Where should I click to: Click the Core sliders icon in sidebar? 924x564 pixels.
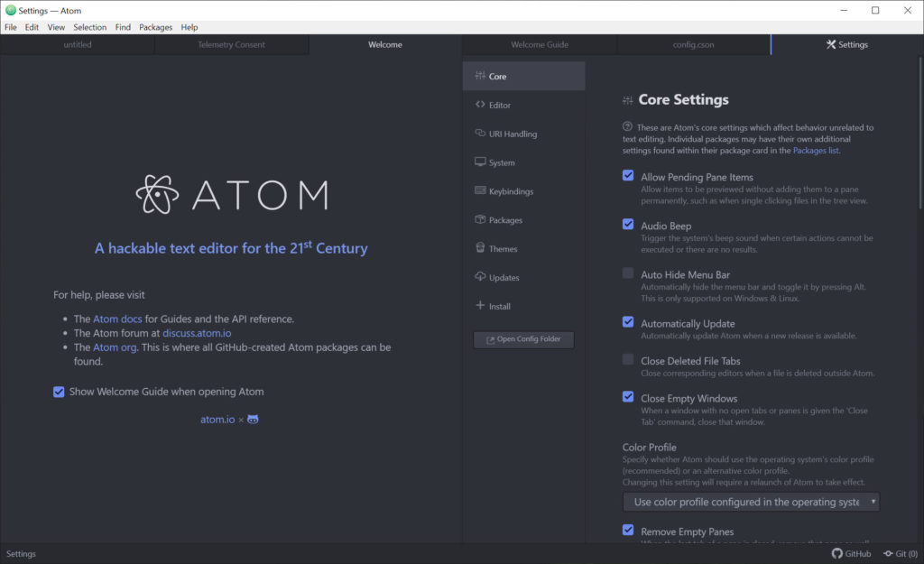click(480, 76)
